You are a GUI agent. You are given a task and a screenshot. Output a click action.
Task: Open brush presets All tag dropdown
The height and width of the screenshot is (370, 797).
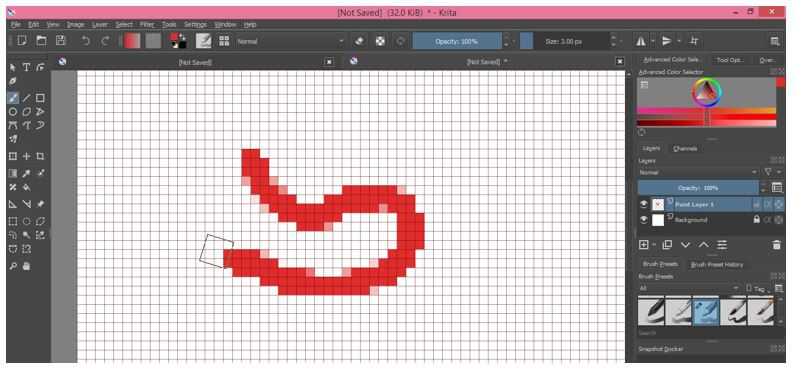coord(689,289)
